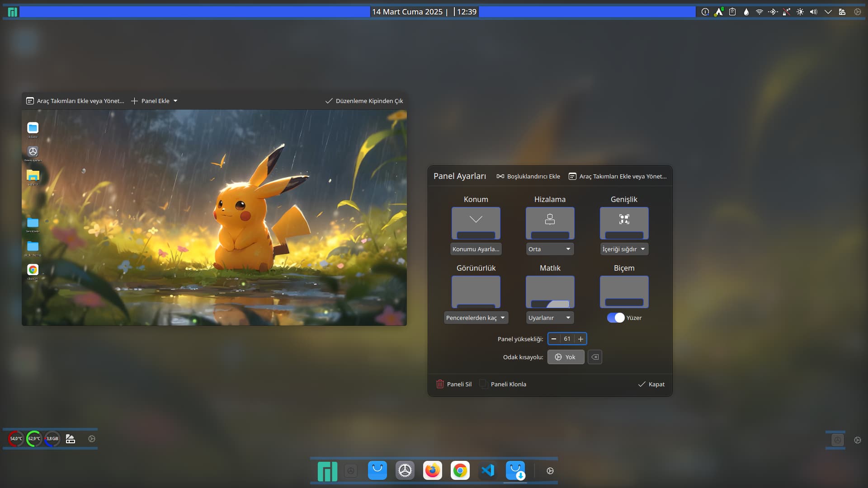Viewport: 868px width, 488px height.
Task: Open the blue shopping bag store in dock
Action: (x=377, y=470)
